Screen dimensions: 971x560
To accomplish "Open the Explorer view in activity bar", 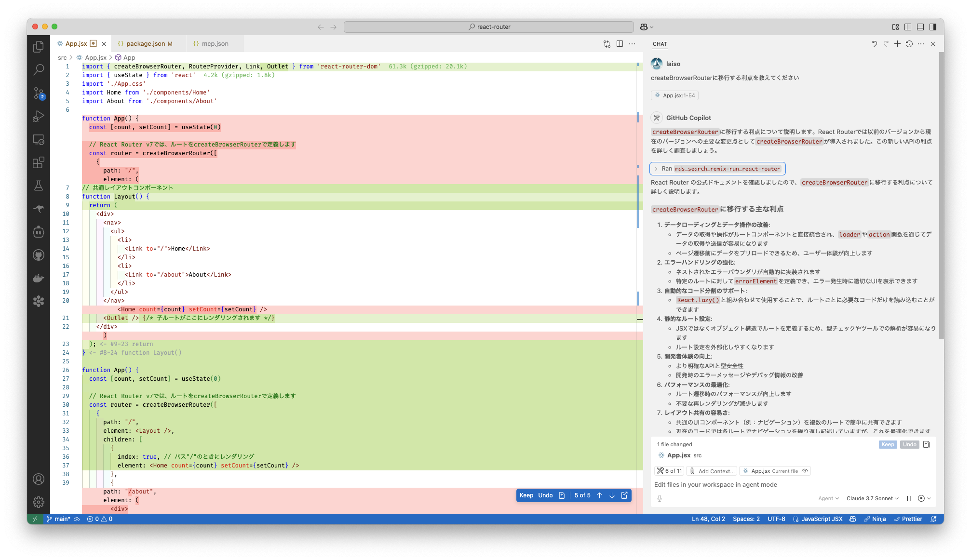I will [x=39, y=47].
